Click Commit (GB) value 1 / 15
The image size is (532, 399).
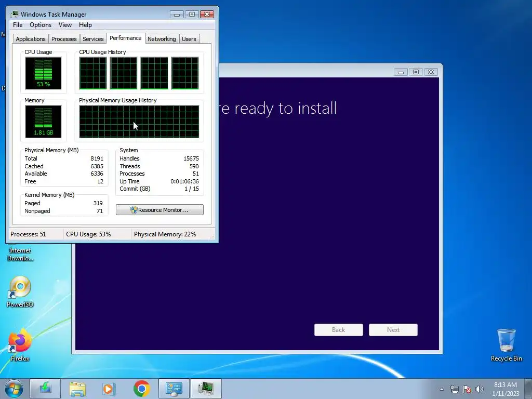(x=192, y=189)
